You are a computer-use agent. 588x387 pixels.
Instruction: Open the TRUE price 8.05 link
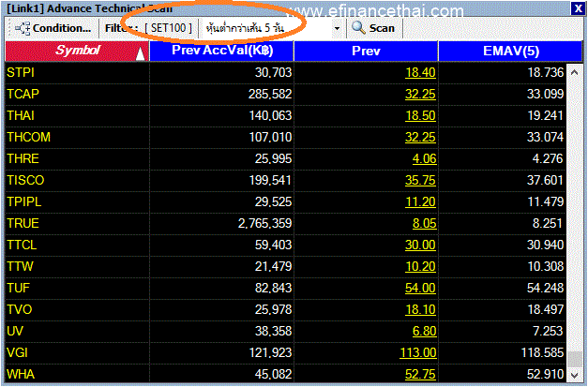coord(424,223)
